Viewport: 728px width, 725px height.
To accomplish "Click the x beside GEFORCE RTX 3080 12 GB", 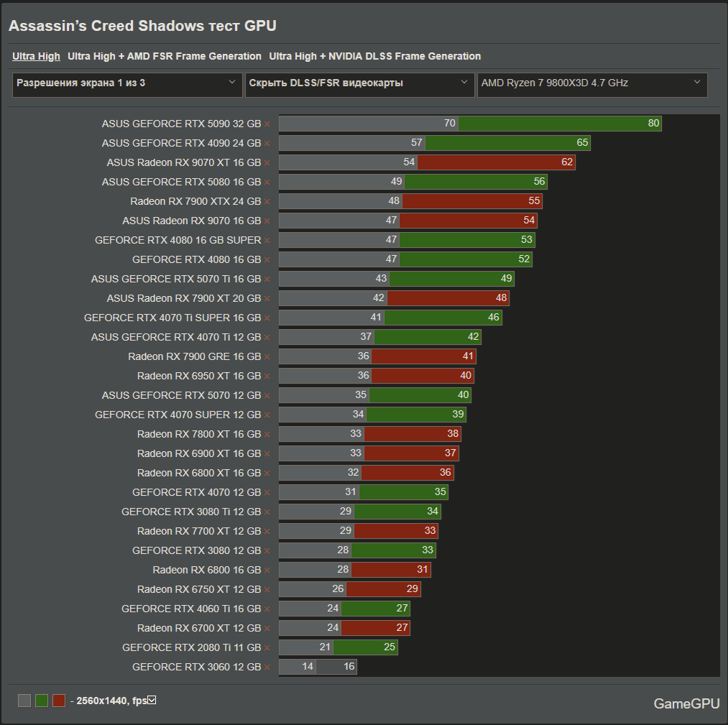I will point(267,551).
